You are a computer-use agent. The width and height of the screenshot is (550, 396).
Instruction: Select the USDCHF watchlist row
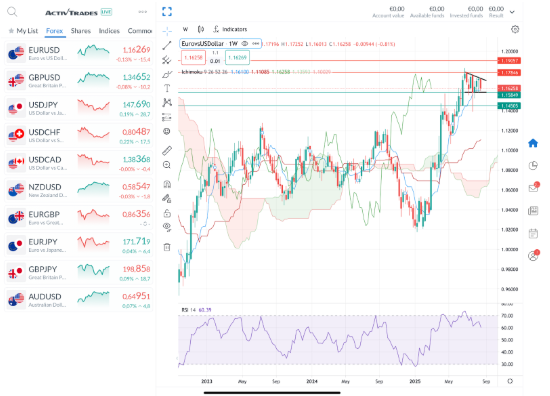tap(79, 136)
